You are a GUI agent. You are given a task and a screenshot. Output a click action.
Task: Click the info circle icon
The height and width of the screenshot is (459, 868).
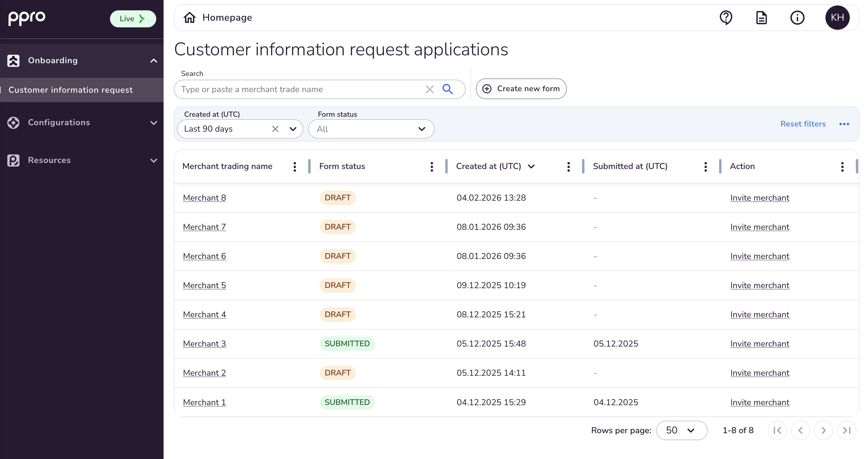[x=797, y=18]
